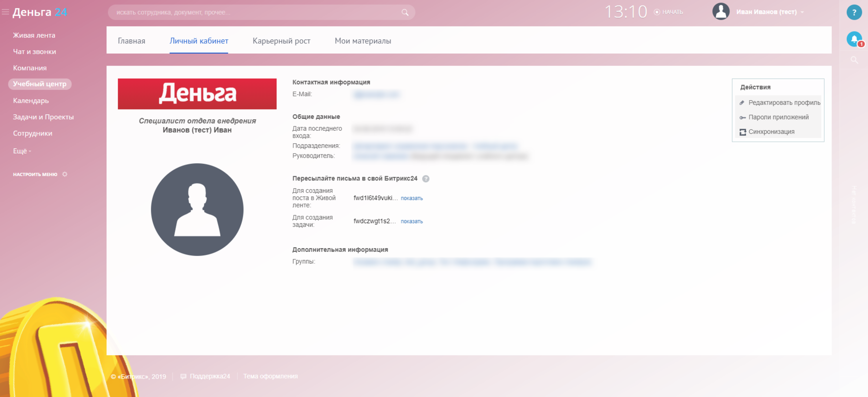Click the blurred Руководитель name link
Image resolution: width=868 pixels, height=397 pixels.
tap(380, 156)
